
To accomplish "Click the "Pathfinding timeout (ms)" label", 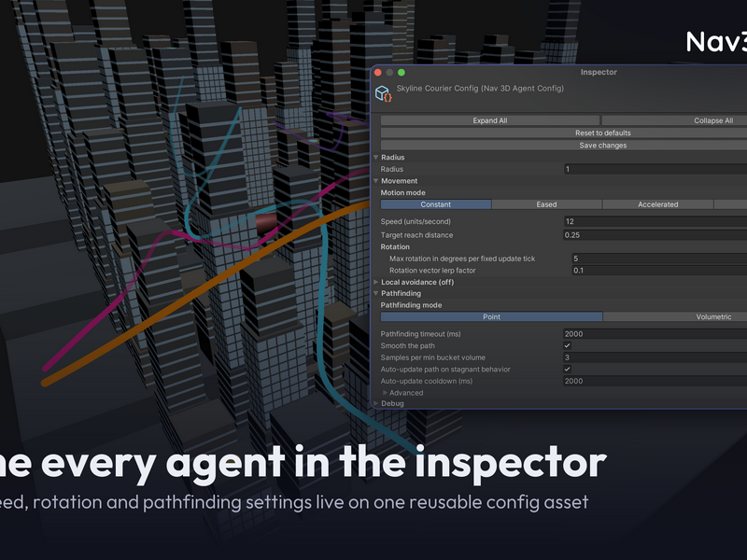I will point(421,334).
